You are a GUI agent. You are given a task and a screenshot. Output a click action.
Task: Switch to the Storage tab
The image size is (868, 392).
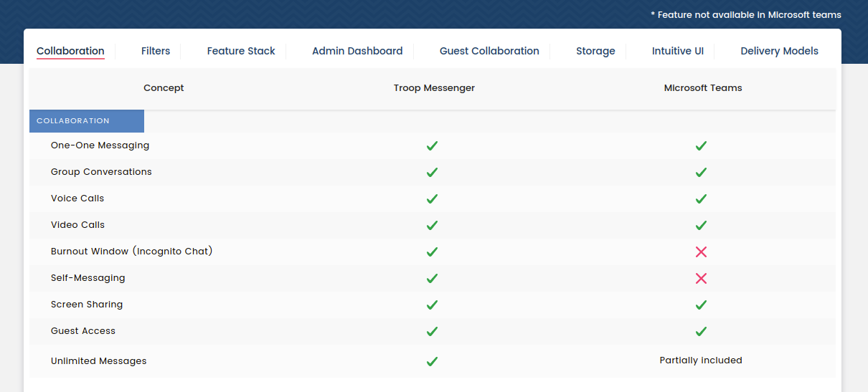click(595, 51)
